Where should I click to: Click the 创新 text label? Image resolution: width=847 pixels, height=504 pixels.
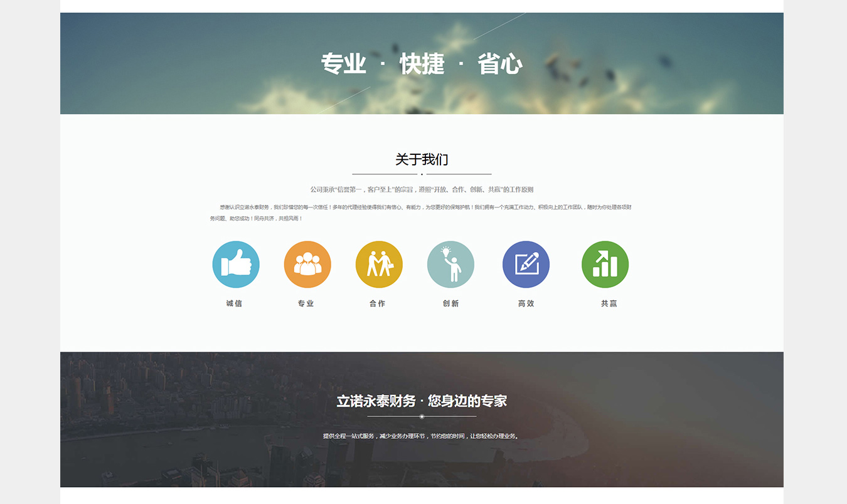click(x=450, y=303)
